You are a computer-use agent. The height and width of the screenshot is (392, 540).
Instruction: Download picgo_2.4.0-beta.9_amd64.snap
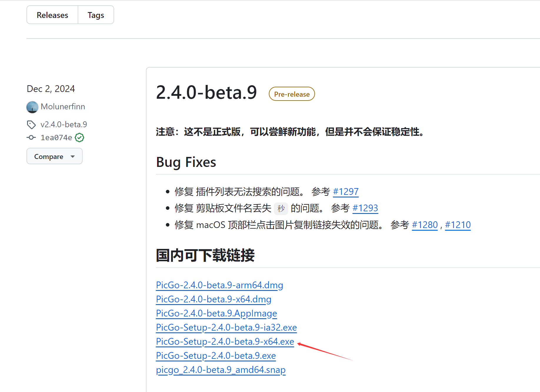[x=221, y=370]
